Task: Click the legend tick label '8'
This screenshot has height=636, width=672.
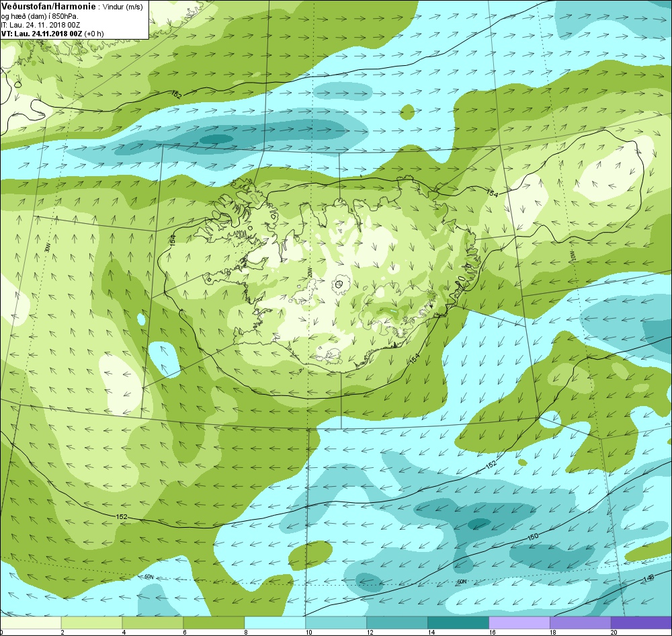Action: (245, 632)
